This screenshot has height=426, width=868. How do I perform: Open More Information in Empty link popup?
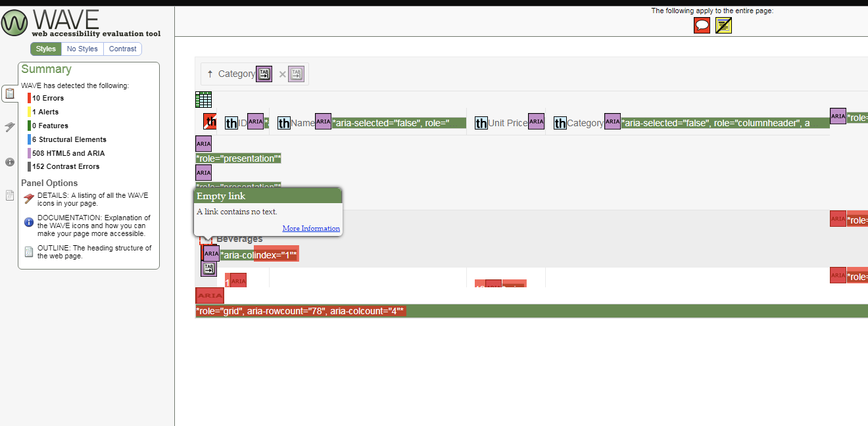[x=310, y=228]
